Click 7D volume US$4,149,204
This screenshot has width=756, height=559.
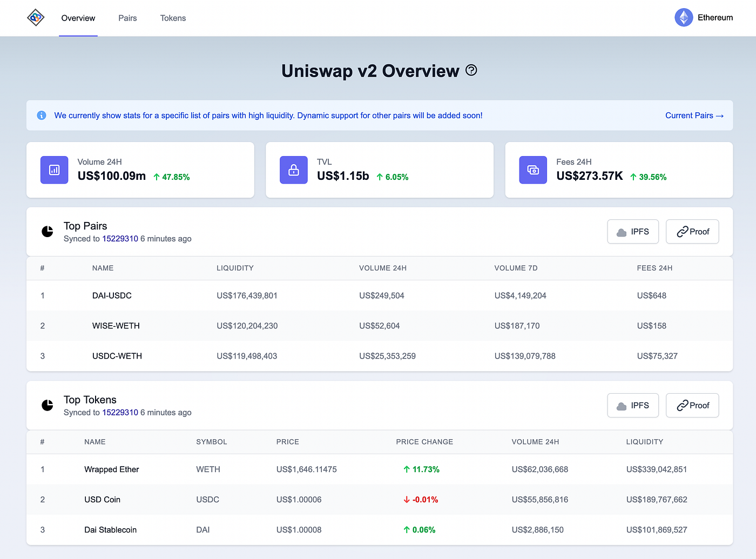520,295
